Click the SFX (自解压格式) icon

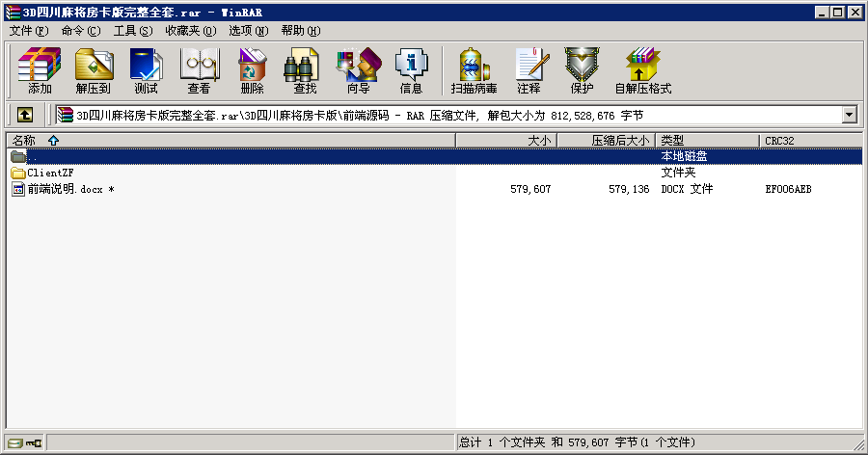tap(642, 71)
